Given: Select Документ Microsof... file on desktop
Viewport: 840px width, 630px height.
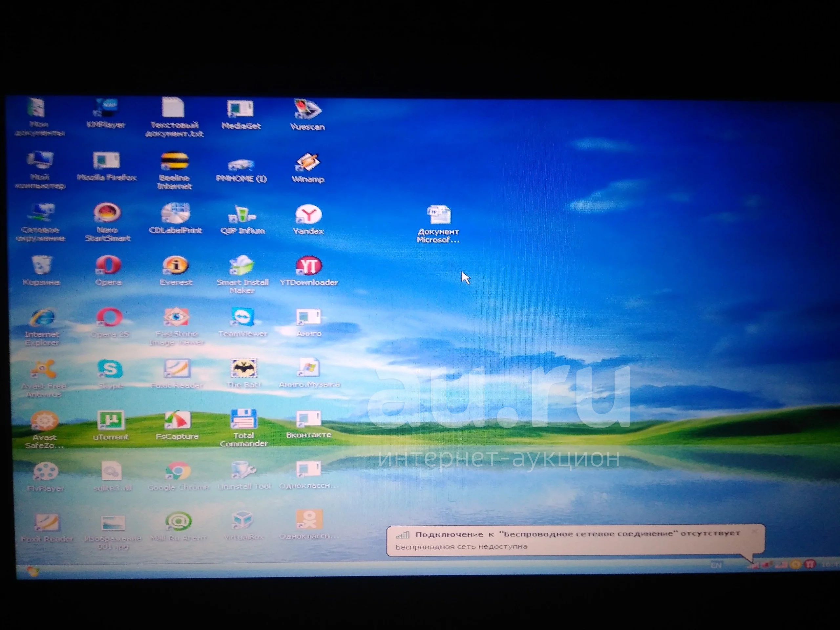Looking at the screenshot, I should point(438,224).
